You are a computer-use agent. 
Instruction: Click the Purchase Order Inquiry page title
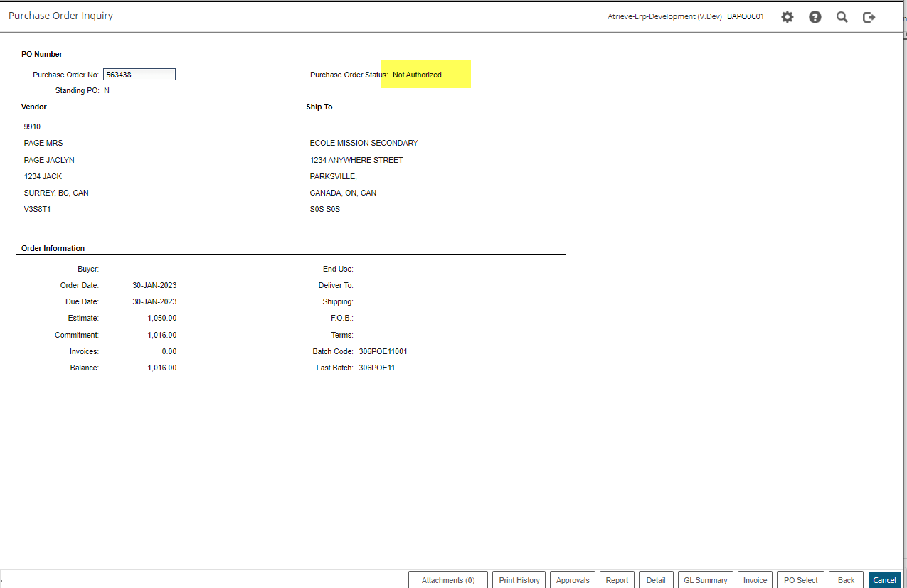(60, 16)
